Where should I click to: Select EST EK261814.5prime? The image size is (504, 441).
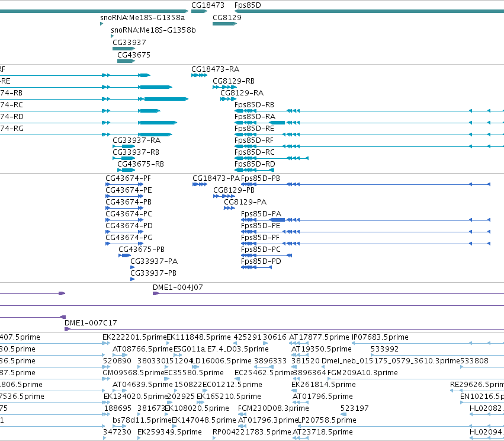(x=323, y=385)
